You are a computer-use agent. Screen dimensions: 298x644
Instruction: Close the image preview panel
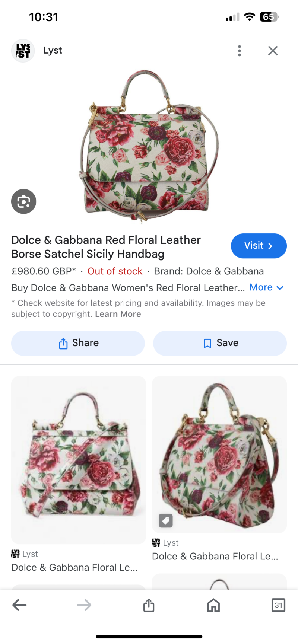click(x=273, y=51)
